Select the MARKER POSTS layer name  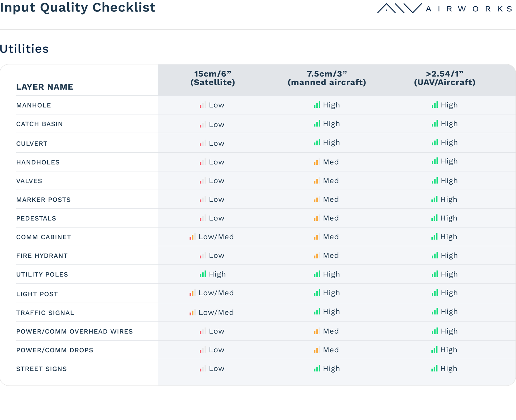click(x=43, y=199)
